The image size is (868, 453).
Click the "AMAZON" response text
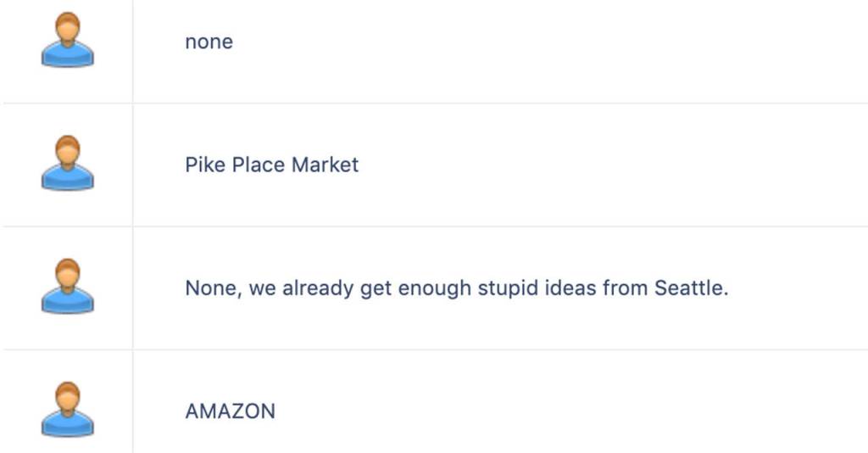coord(230,411)
